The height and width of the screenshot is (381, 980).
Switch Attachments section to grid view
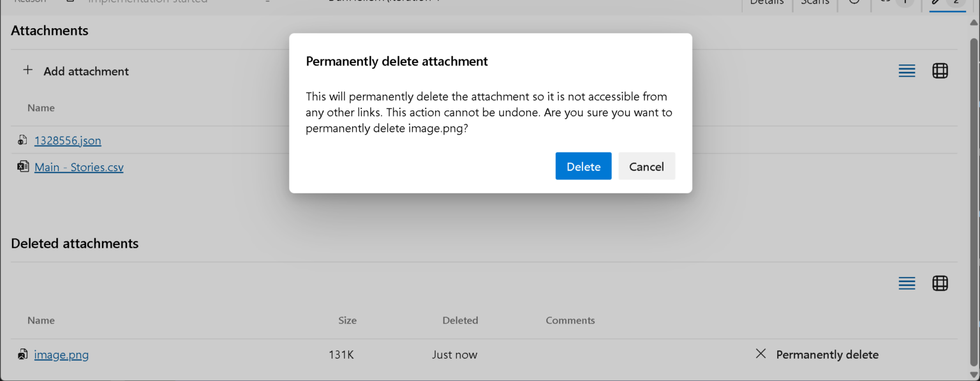click(x=940, y=71)
